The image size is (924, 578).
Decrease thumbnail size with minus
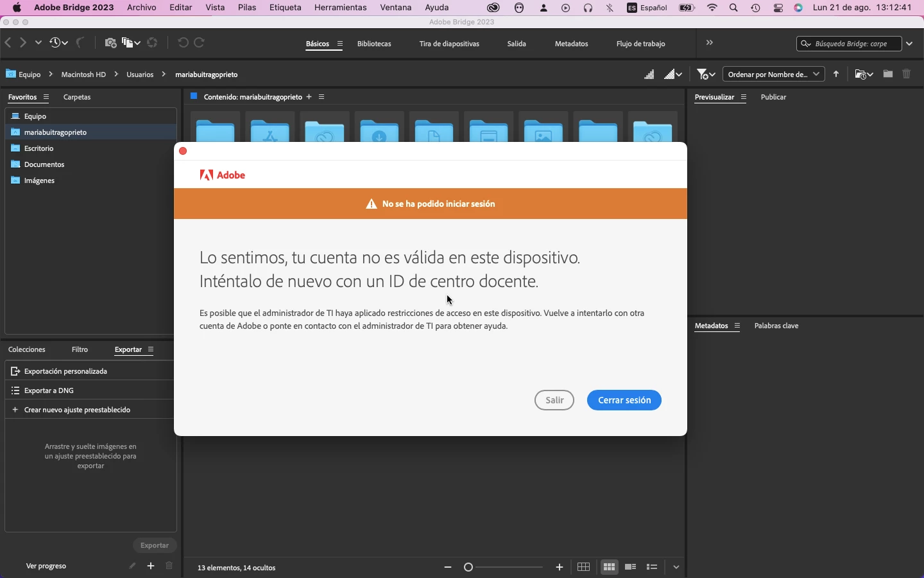tap(449, 568)
